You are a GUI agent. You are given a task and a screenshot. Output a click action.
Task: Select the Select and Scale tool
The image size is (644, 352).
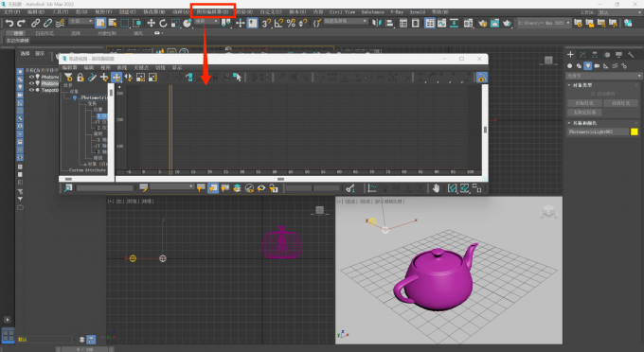175,23
